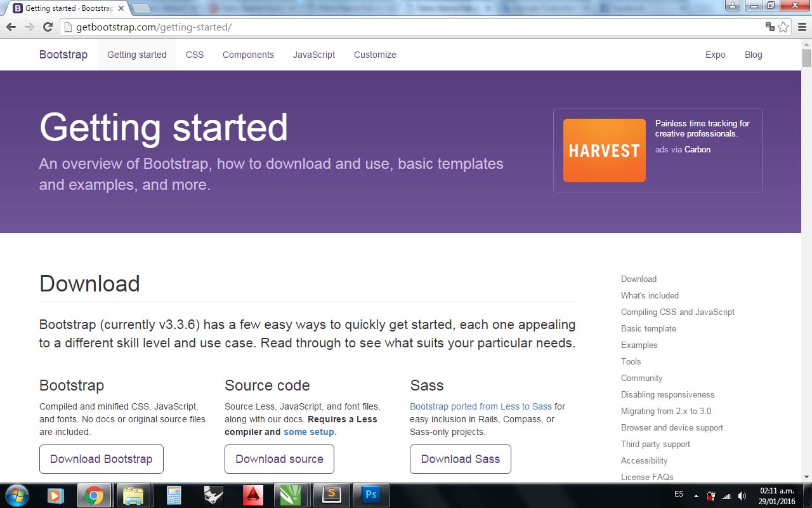Click the Chrome taskbar icon
Viewport: 812px width, 508px height.
tap(94, 495)
